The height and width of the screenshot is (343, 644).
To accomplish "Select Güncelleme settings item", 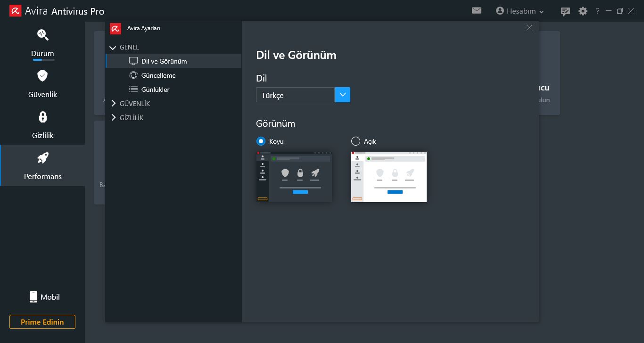I will tap(173, 75).
